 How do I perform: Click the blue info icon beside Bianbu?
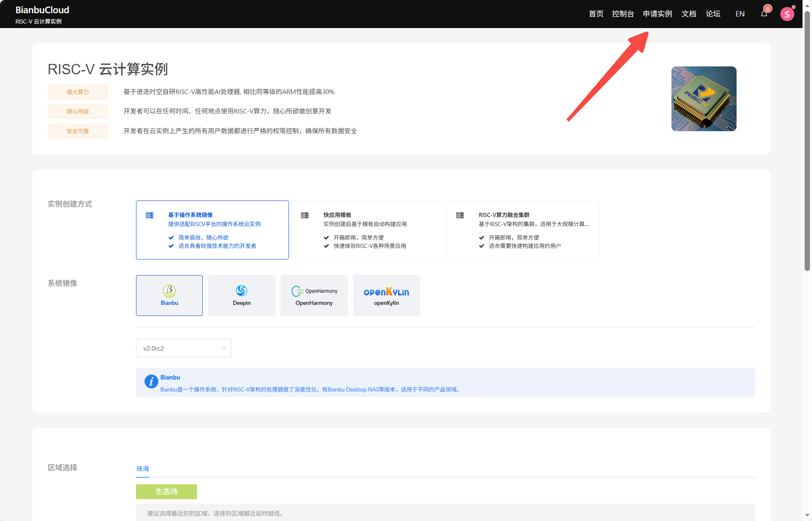tap(151, 382)
